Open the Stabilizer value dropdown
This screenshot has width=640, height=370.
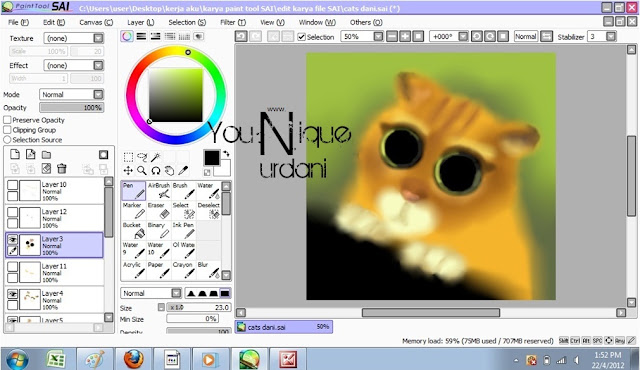611,37
